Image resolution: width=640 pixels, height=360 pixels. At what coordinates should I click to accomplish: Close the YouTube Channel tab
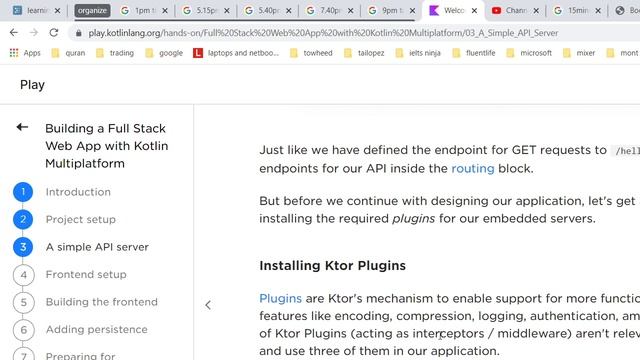536,11
